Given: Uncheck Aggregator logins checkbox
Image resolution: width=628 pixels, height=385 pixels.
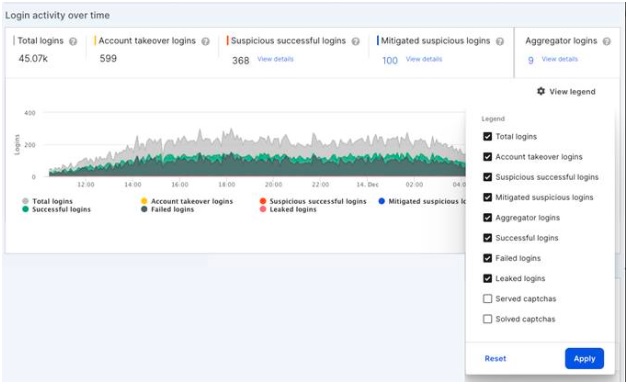Looking at the screenshot, I should (x=487, y=218).
